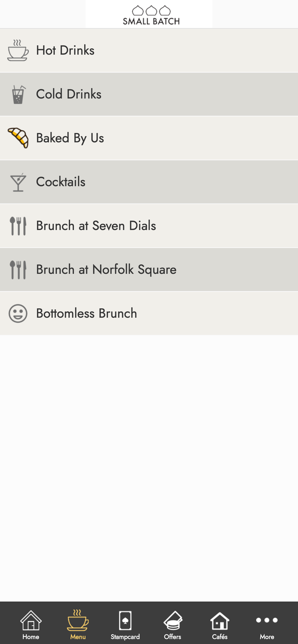Tap the Seven Dials cutlery icon
The image size is (298, 644).
coord(18,226)
